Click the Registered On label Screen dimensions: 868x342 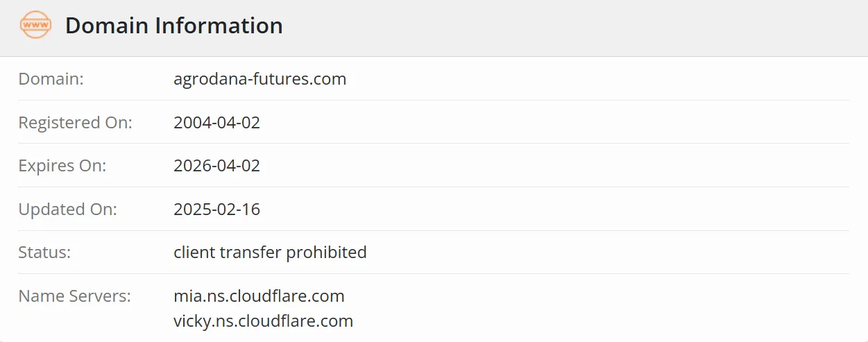point(75,123)
